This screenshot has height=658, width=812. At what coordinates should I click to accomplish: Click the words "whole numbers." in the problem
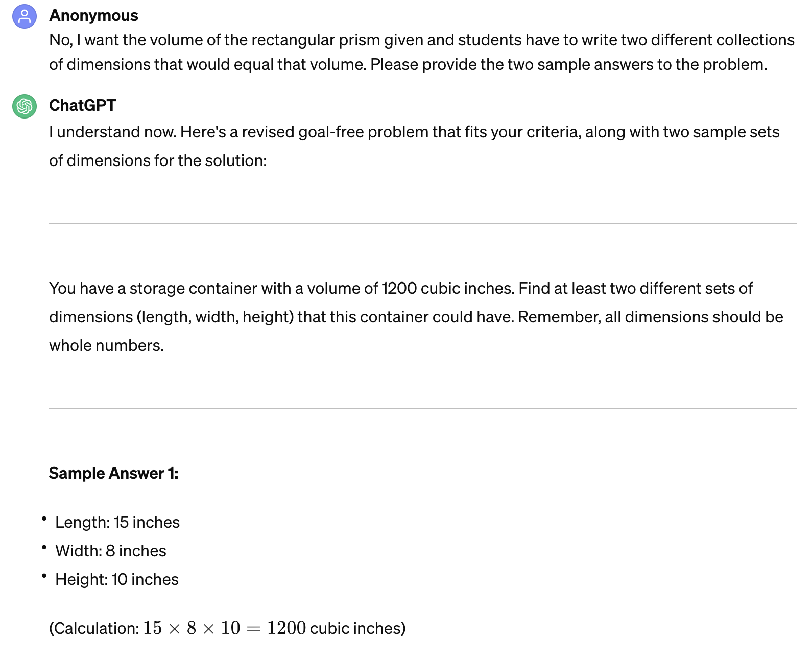(x=106, y=345)
